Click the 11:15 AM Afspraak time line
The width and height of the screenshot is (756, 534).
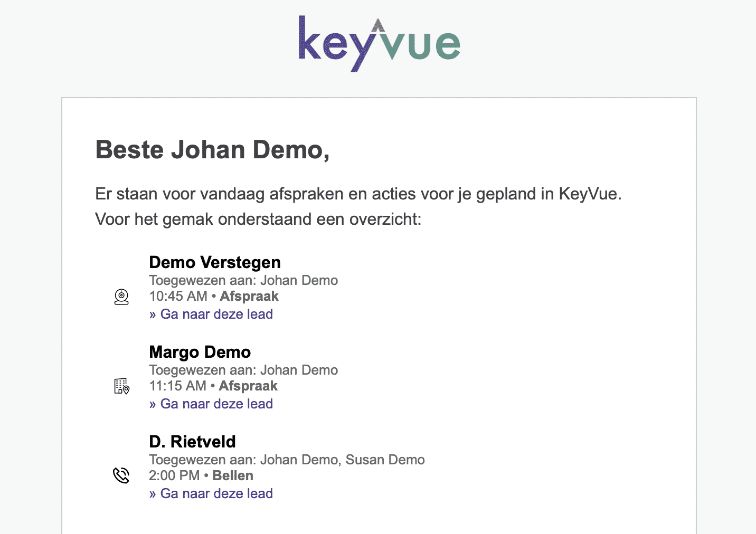pyautogui.click(x=213, y=386)
